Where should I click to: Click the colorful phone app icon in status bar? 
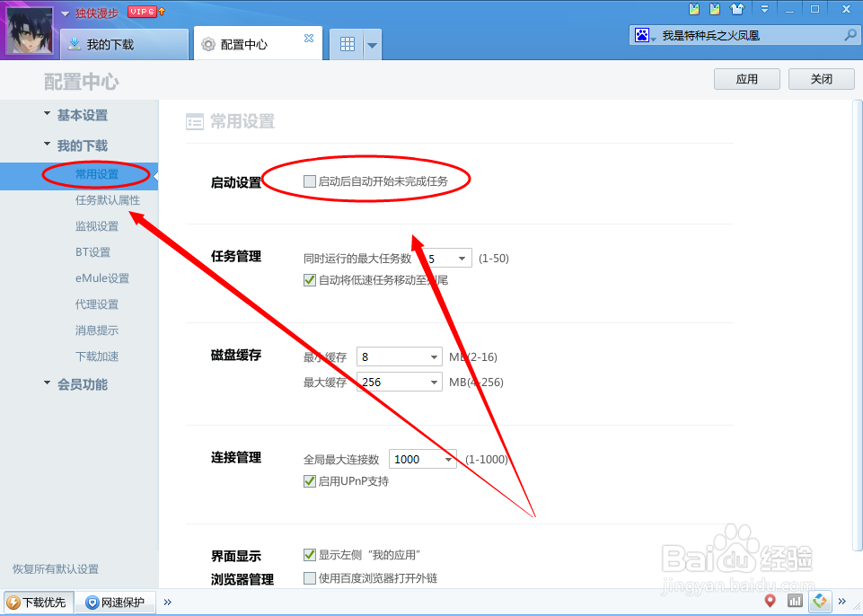click(820, 600)
